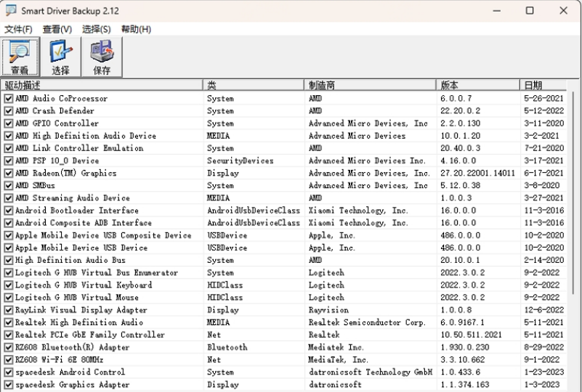The width and height of the screenshot is (582, 392).
Task: Select AMD High Definition Audio Device row
Action: pyautogui.click(x=284, y=136)
